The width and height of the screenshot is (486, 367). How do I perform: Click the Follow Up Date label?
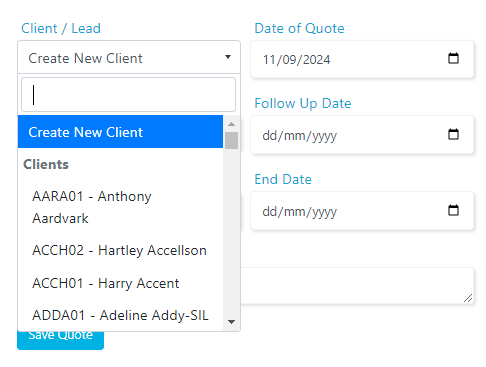click(x=303, y=104)
